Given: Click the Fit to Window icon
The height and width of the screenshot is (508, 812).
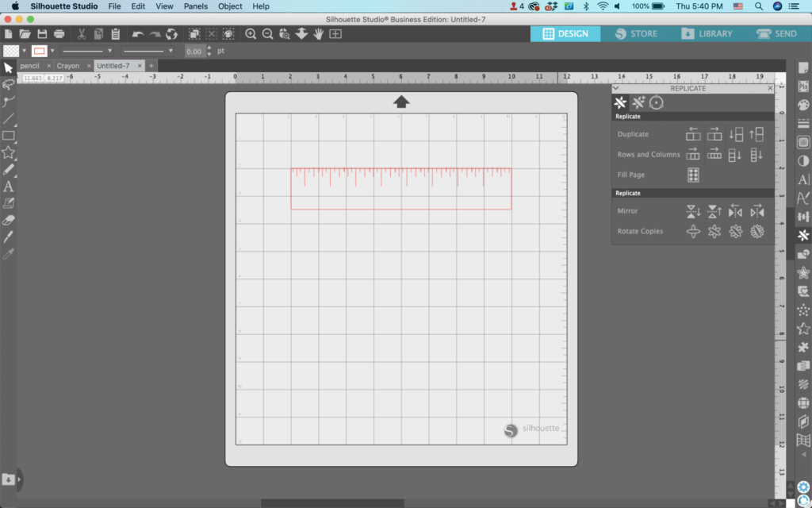Looking at the screenshot, I should tap(335, 34).
